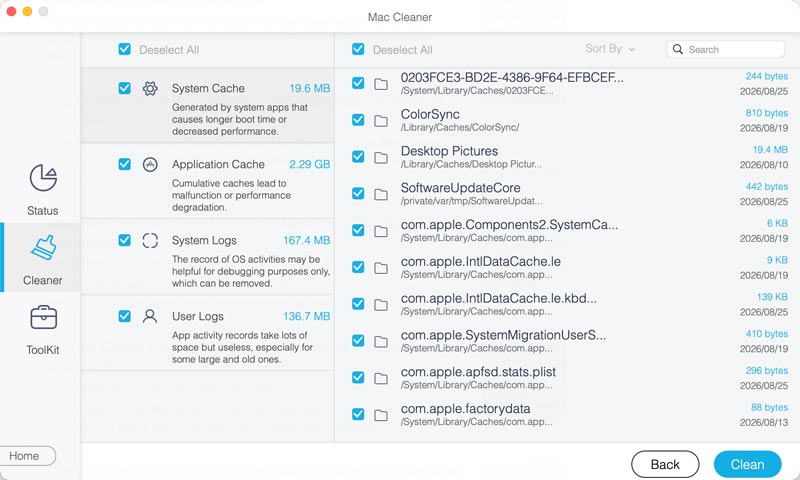Select the Application Cache 2.29 GB size

(x=310, y=164)
